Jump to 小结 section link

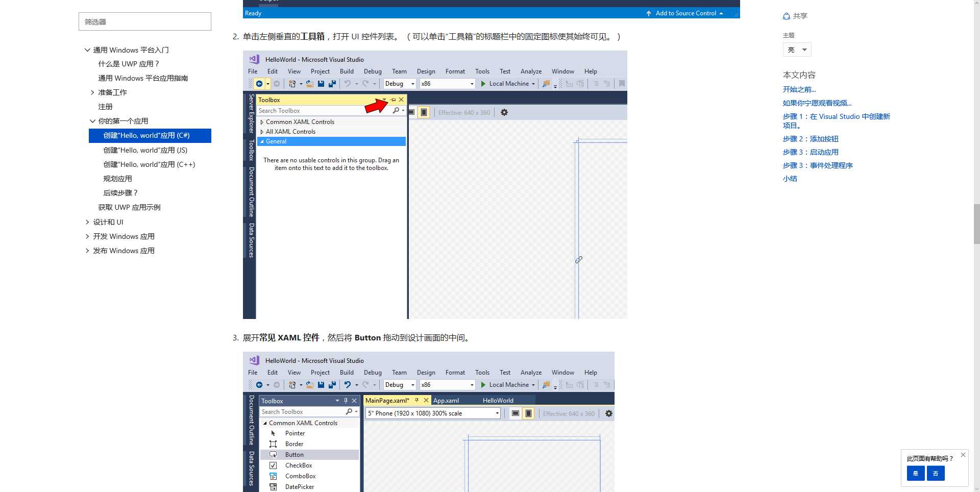(790, 179)
